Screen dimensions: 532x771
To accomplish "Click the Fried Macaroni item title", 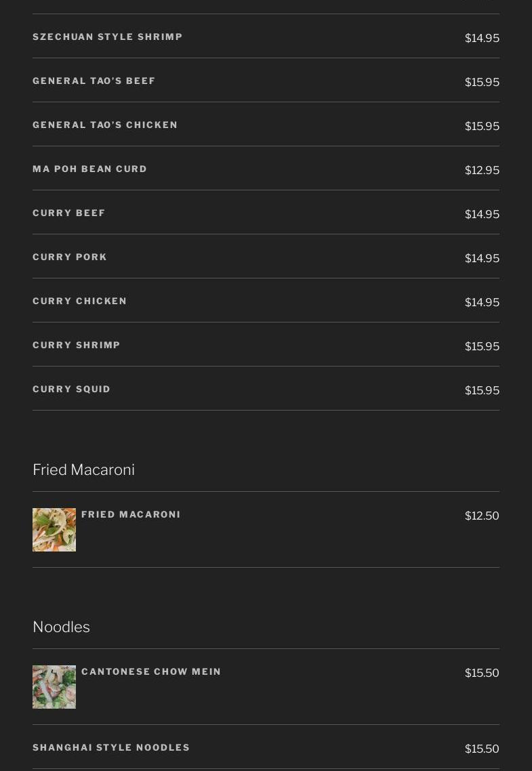I will click(131, 515).
